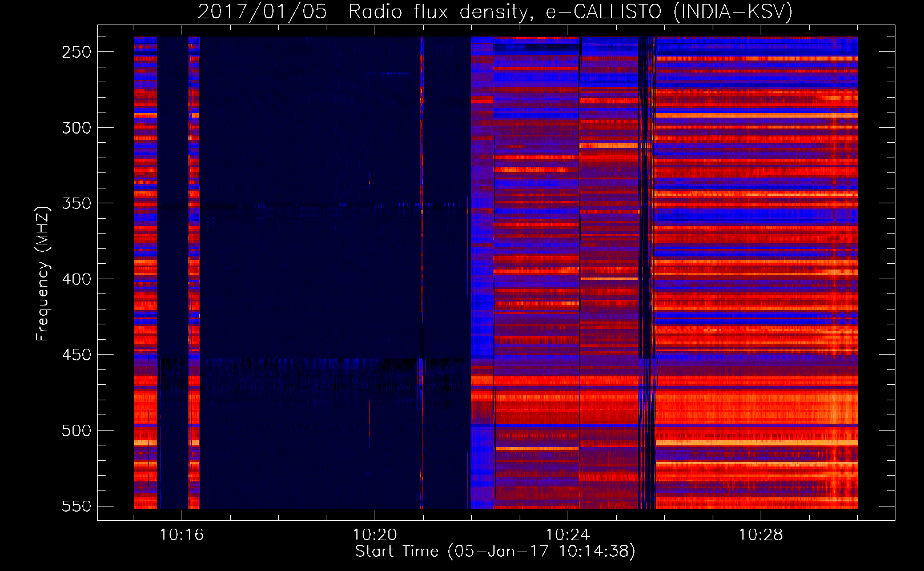Select the 550 frequency axis label

pyautogui.click(x=77, y=506)
